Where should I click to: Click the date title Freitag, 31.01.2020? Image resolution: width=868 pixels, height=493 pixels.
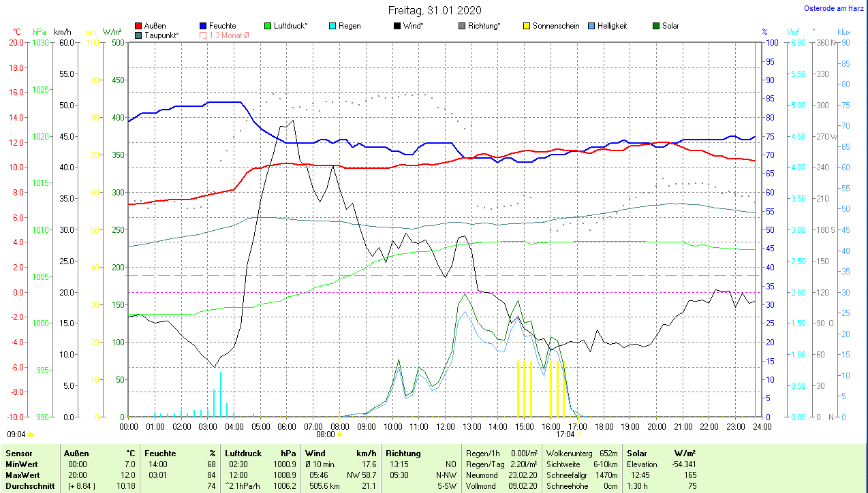point(434,10)
